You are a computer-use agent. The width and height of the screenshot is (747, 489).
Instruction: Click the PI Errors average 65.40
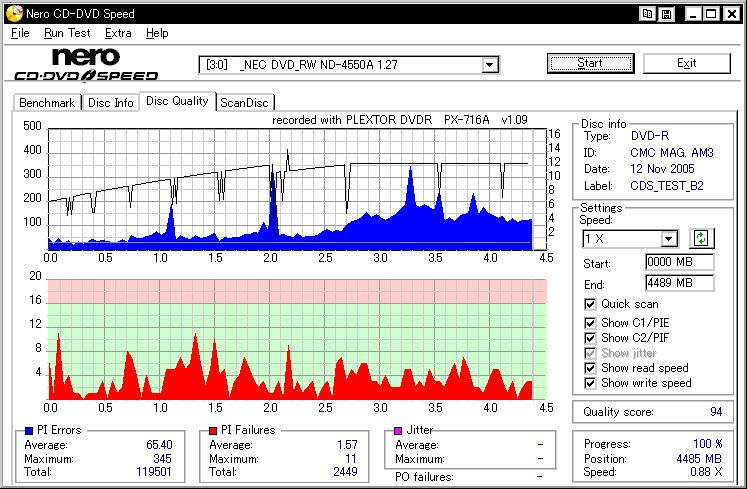[x=159, y=445]
